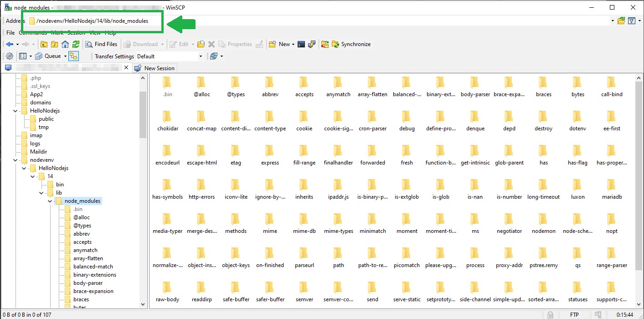The width and height of the screenshot is (644, 319).
Task: Click the Download toolbar button
Action: pyautogui.click(x=140, y=44)
